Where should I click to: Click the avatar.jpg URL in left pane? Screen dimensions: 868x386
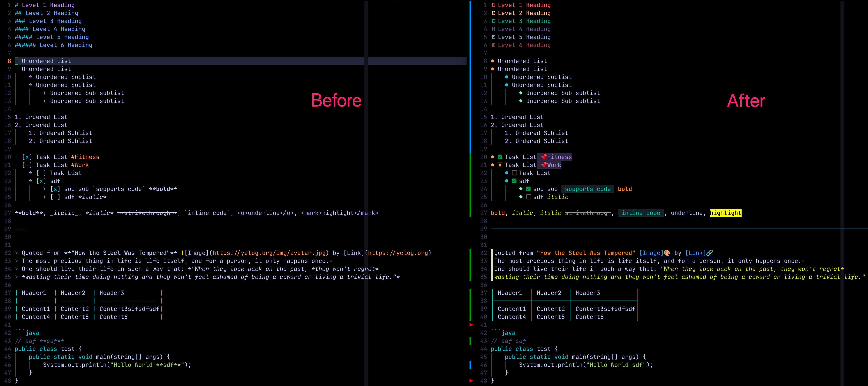[269, 253]
